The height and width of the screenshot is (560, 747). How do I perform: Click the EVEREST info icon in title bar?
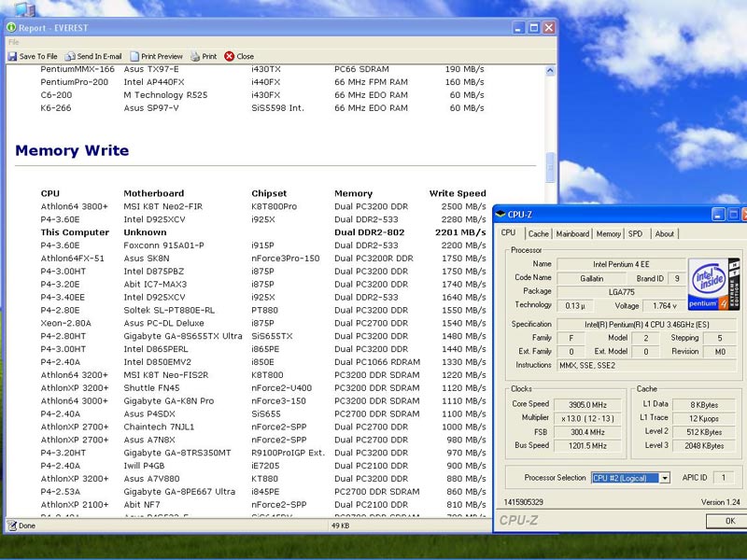click(x=11, y=28)
